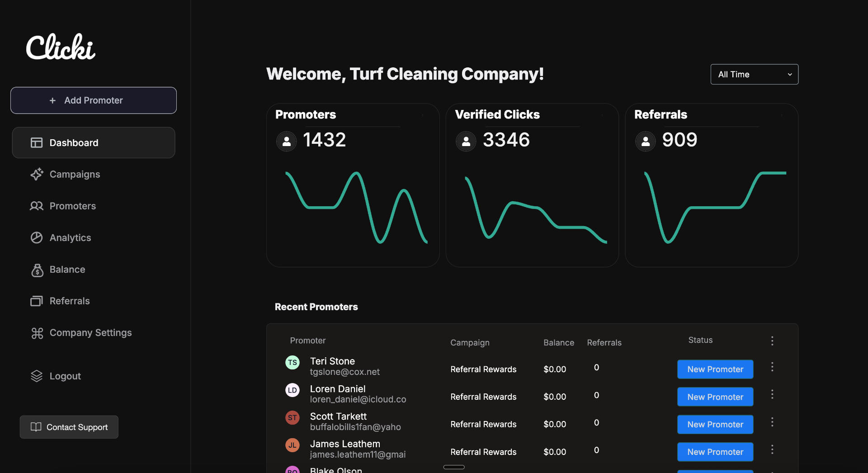Click the Clicki logo
Image resolution: width=868 pixels, height=473 pixels.
pyautogui.click(x=61, y=47)
